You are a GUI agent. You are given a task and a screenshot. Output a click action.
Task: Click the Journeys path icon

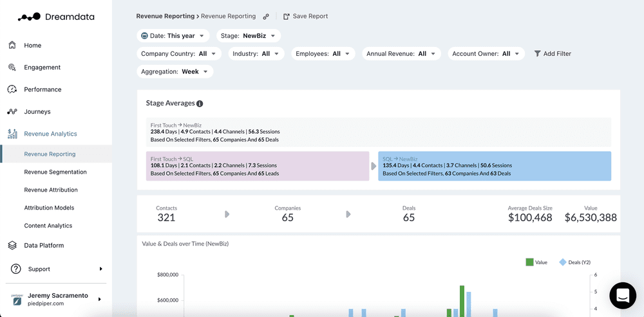12,111
